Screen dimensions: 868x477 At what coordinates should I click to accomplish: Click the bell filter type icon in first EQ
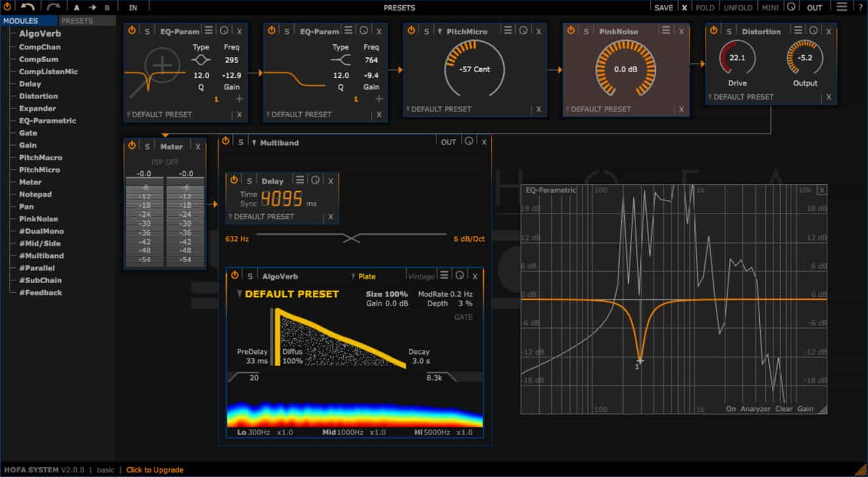tap(200, 60)
